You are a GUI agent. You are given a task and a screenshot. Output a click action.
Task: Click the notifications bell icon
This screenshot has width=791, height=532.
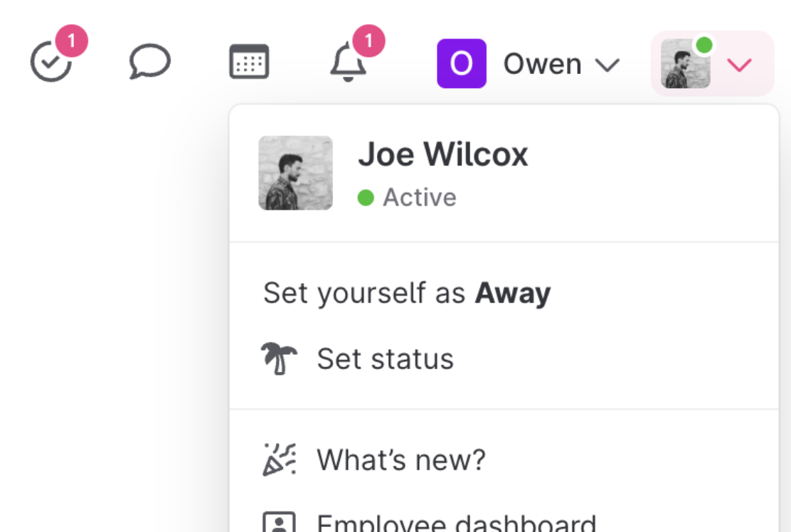point(348,64)
